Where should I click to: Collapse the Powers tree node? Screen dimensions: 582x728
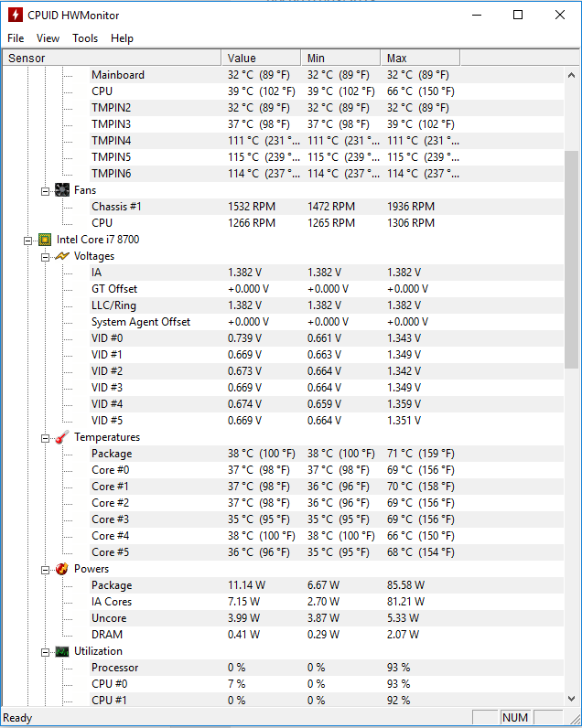45,570
